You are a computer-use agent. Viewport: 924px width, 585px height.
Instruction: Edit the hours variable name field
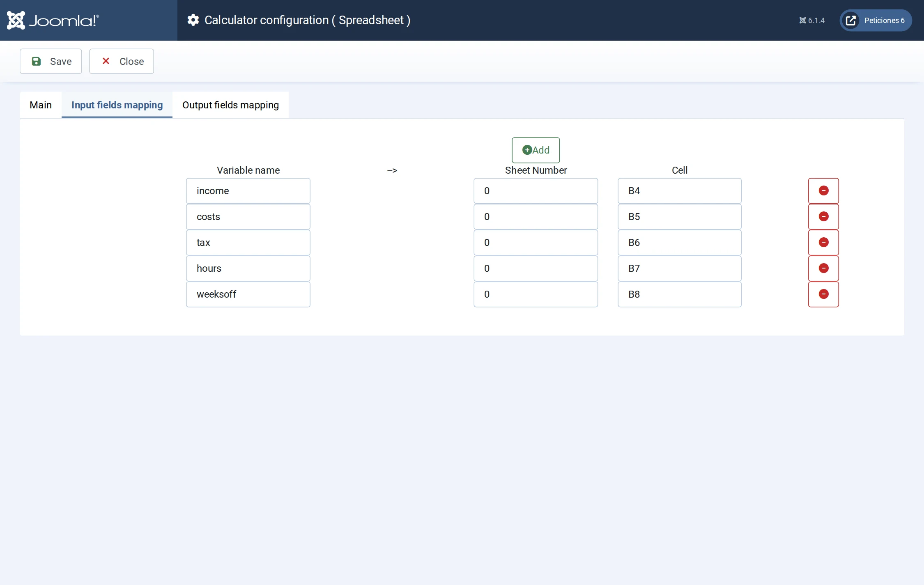(248, 268)
